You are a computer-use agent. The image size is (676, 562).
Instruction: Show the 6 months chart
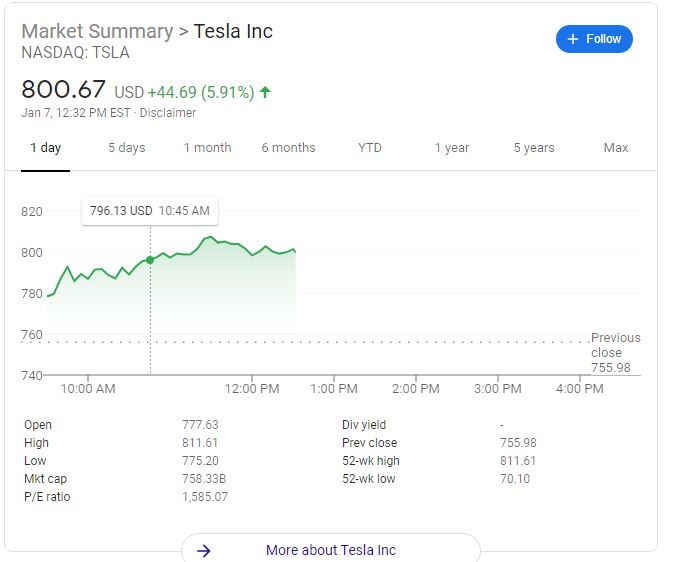click(x=288, y=148)
